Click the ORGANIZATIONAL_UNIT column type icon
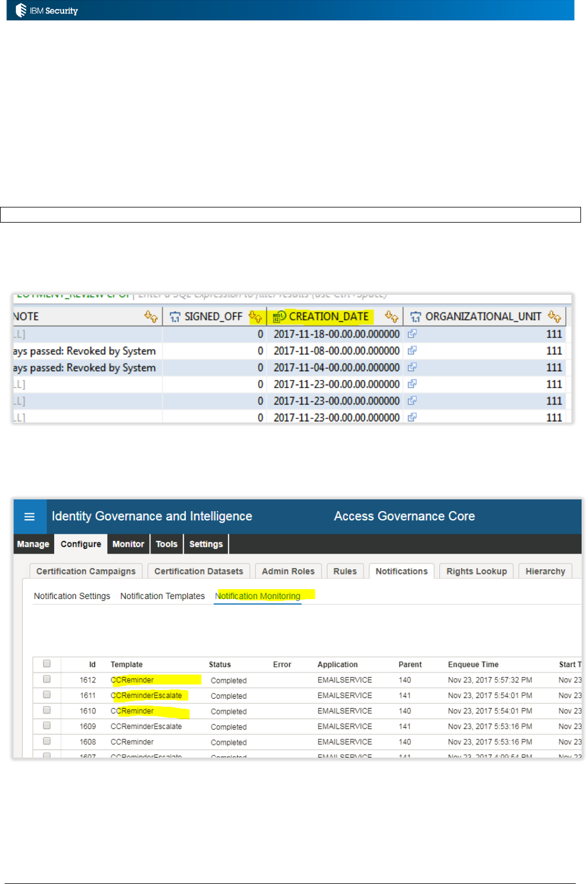This screenshot has width=588, height=884. [416, 316]
